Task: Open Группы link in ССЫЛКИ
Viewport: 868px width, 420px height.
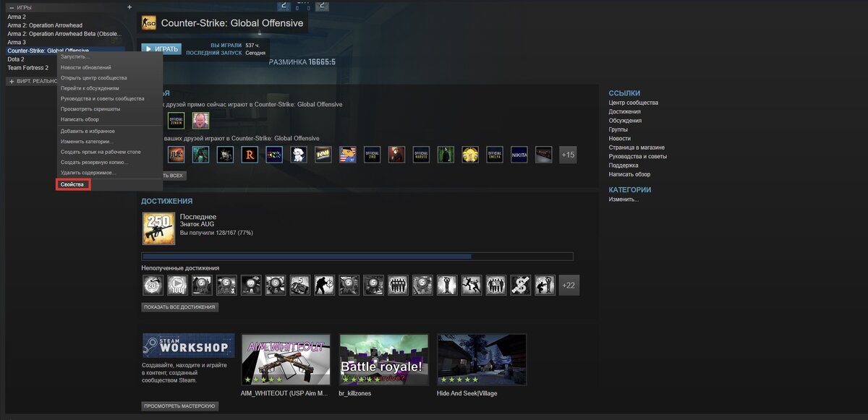Action: [618, 129]
